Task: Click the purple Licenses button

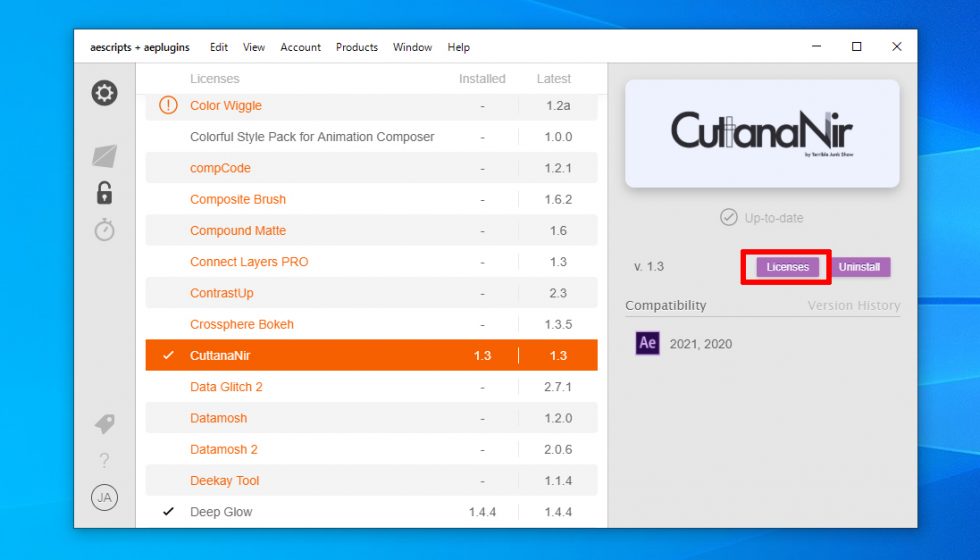Action: pos(788,267)
